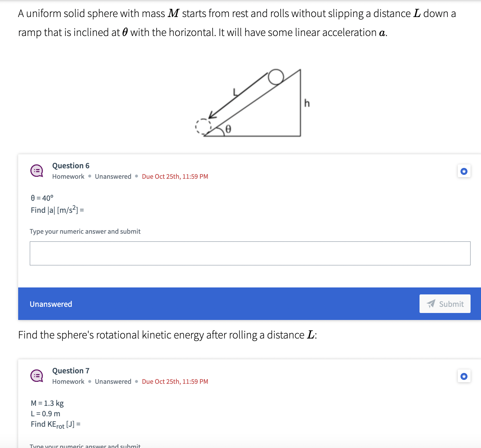Click the purple question-type icon beside Question 6 header
481x448 pixels.
pos(37,171)
